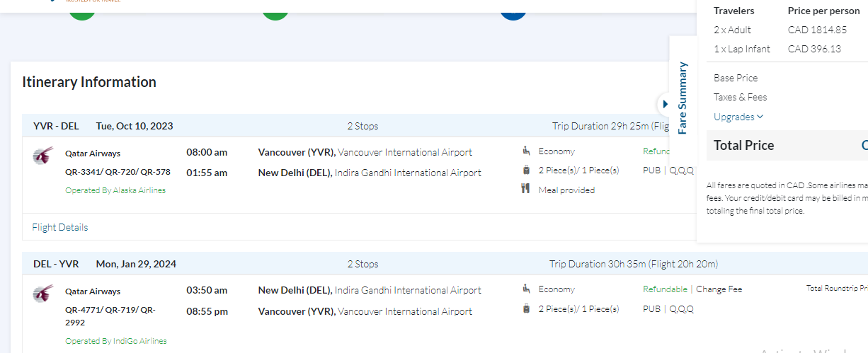Click the Economy seat icon for return flight
Image resolution: width=868 pixels, height=353 pixels.
(526, 289)
